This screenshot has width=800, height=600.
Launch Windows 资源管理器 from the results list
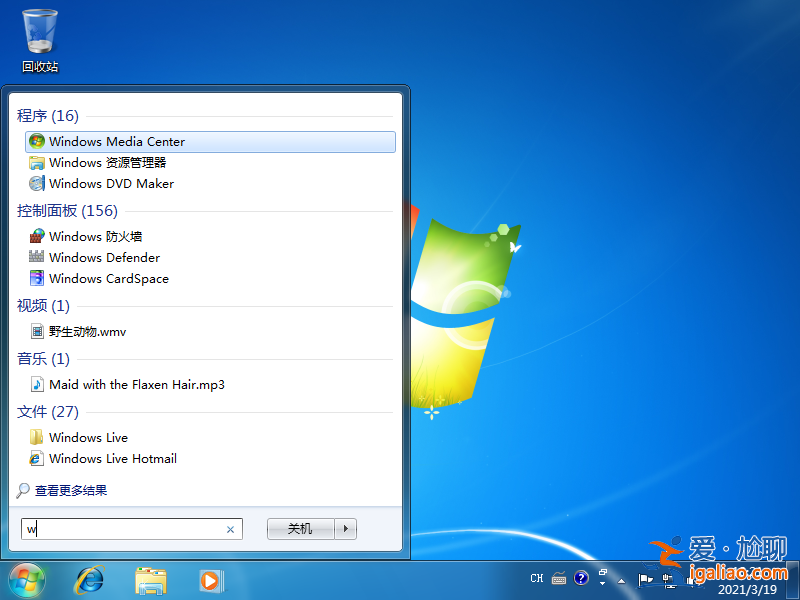pyautogui.click(x=108, y=162)
